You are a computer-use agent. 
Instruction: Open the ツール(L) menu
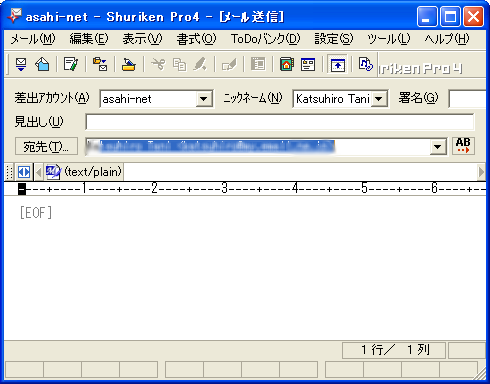[389, 39]
